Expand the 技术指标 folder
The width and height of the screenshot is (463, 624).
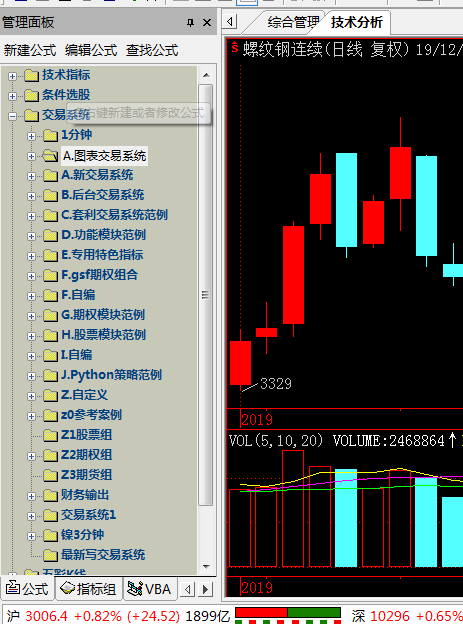[12, 76]
